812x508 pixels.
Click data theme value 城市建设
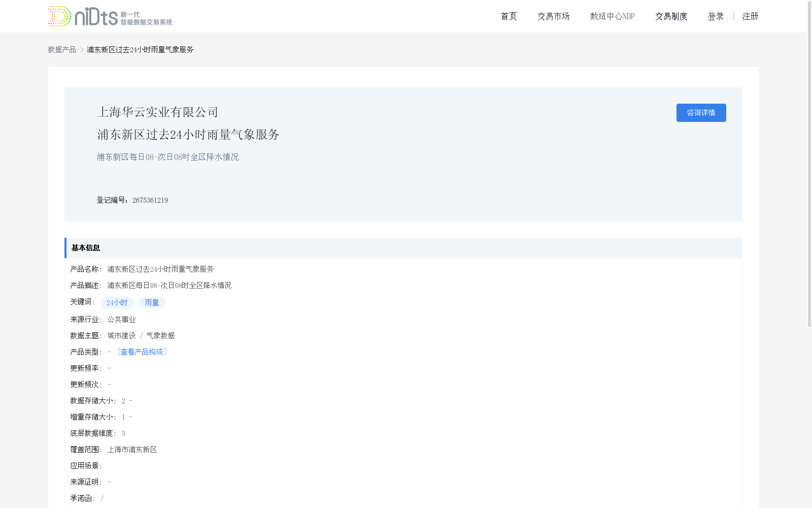point(121,335)
